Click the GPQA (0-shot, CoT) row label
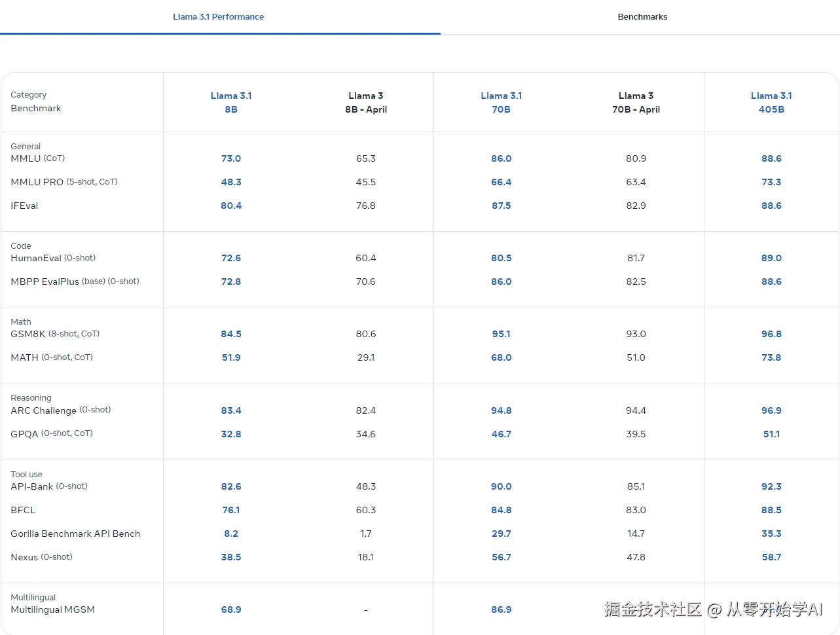The width and height of the screenshot is (840, 635). tap(52, 433)
